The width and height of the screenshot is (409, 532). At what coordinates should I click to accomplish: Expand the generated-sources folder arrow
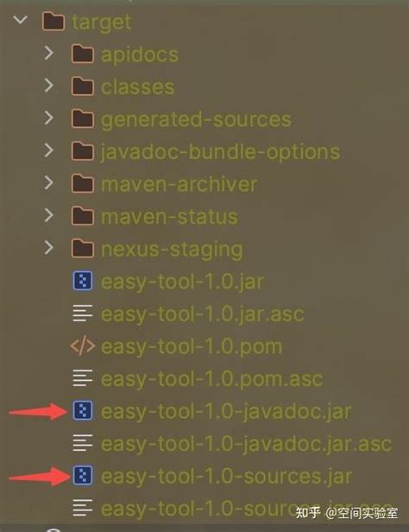49,118
